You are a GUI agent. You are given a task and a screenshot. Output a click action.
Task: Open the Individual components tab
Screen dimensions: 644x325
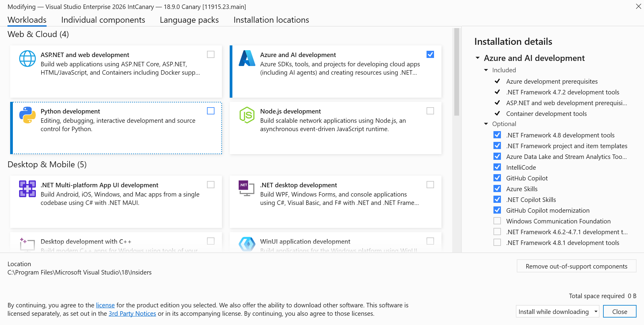pyautogui.click(x=103, y=20)
